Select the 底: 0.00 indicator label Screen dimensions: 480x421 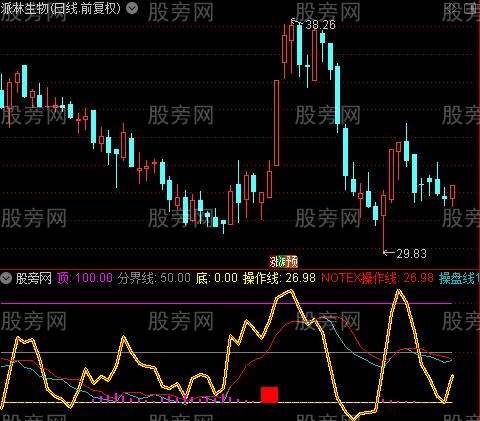coord(217,278)
